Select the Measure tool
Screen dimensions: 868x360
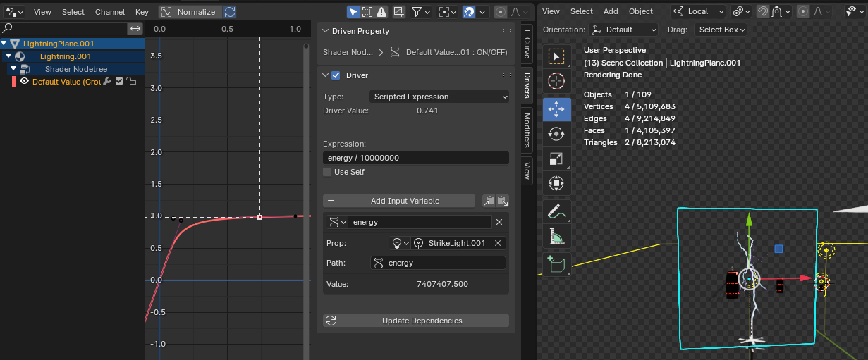point(557,237)
